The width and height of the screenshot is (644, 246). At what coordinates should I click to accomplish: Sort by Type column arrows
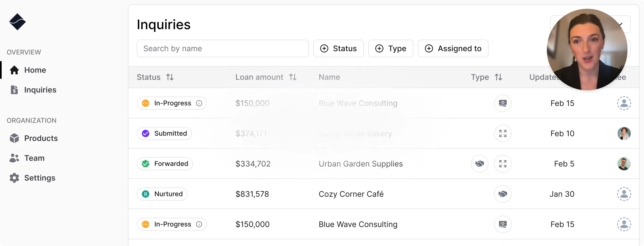[498, 77]
